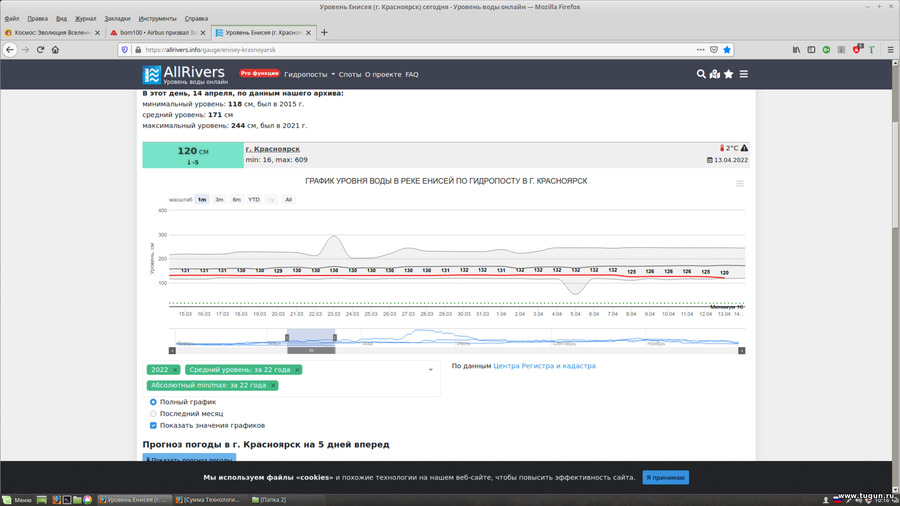The width and height of the screenshot is (900, 506).
Task: Select Последний месяц radio option
Action: point(153,414)
